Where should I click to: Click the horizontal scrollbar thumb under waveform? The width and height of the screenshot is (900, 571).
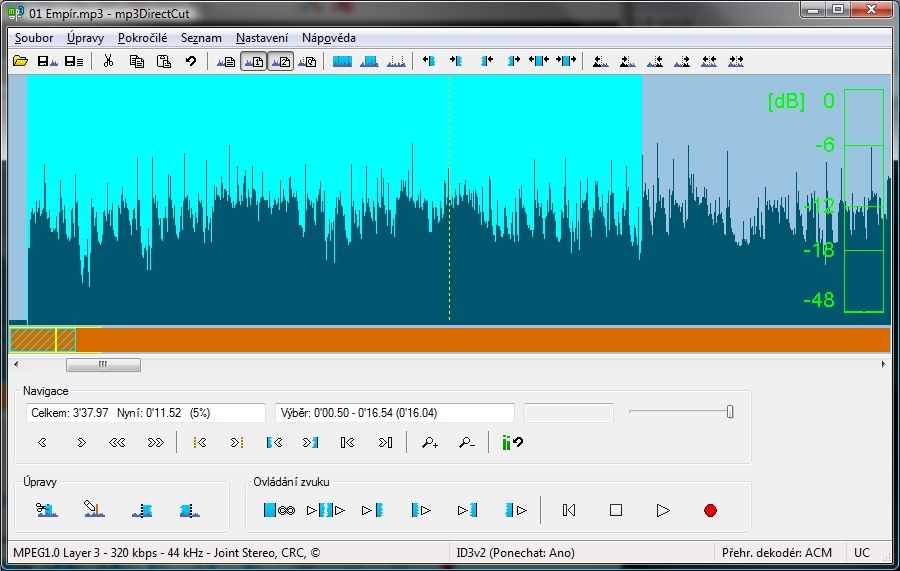click(x=103, y=365)
